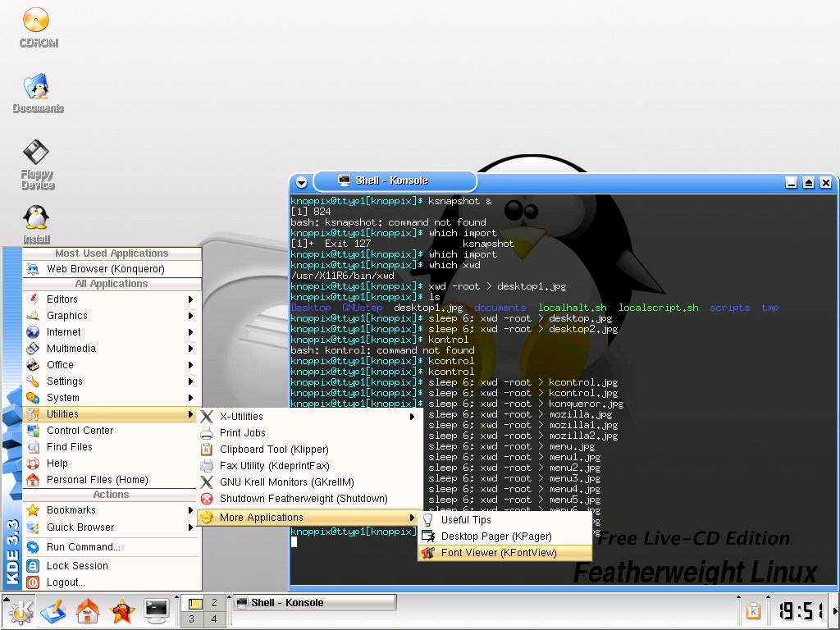Image resolution: width=840 pixels, height=630 pixels.
Task: Click the Bookmarks star icon
Action: click(x=33, y=510)
